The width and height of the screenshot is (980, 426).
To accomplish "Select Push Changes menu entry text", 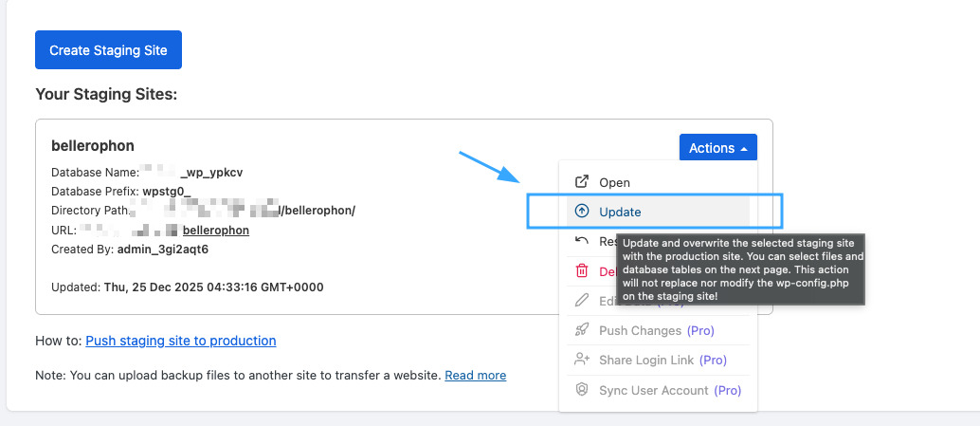I will tap(640, 331).
